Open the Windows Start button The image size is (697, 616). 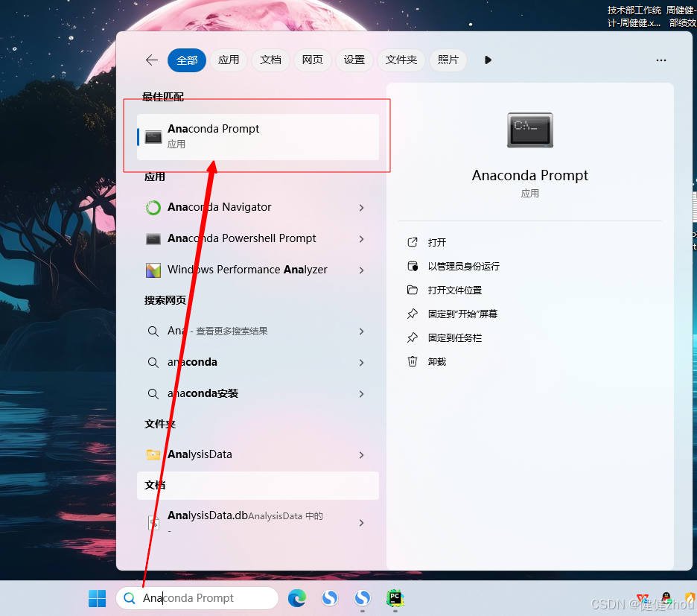click(x=97, y=598)
